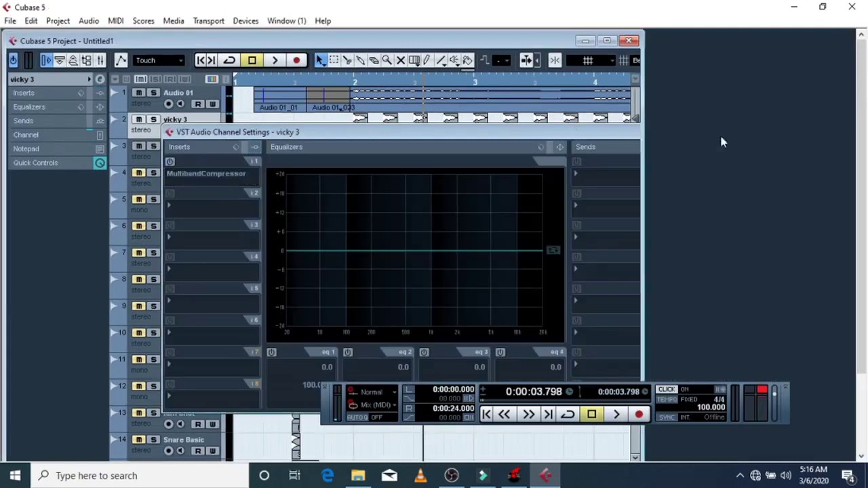
Task: Toggle Cycle on the transport panel
Action: [x=568, y=414]
